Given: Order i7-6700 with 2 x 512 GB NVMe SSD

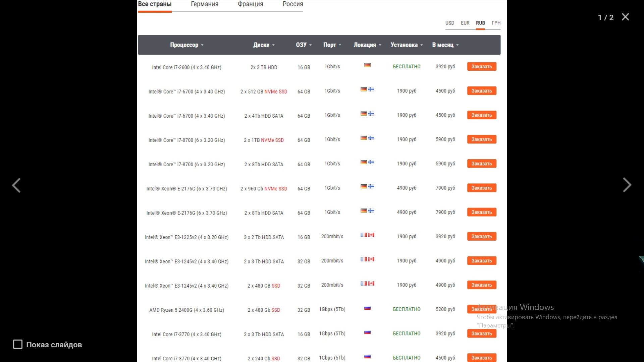Looking at the screenshot, I should coord(482,91).
